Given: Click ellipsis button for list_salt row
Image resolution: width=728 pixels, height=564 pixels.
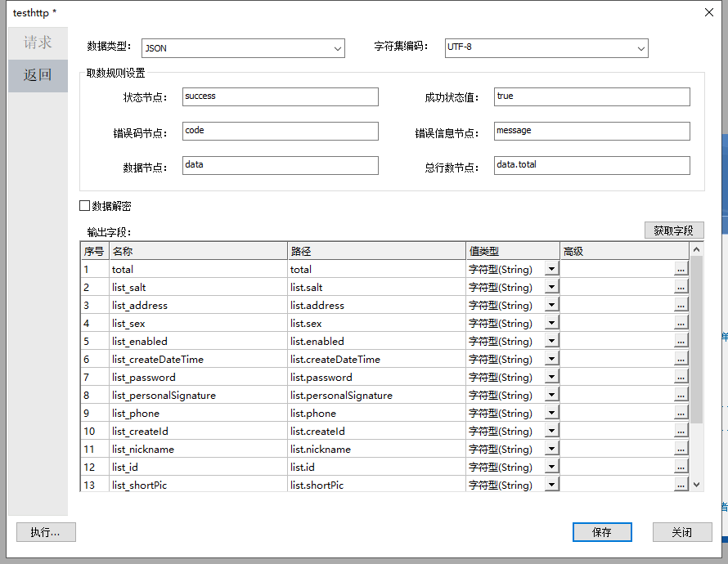Looking at the screenshot, I should 681,287.
